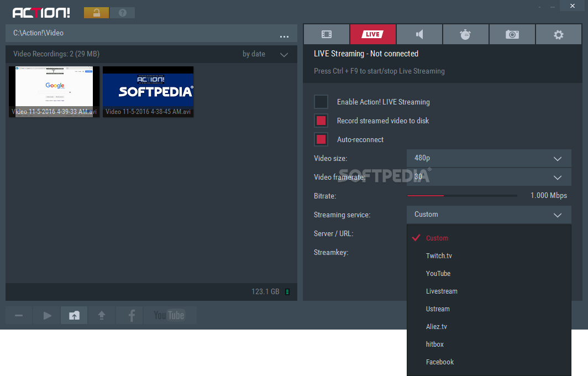
Task: Open the Video size dropdown showing 480p
Action: coord(489,158)
